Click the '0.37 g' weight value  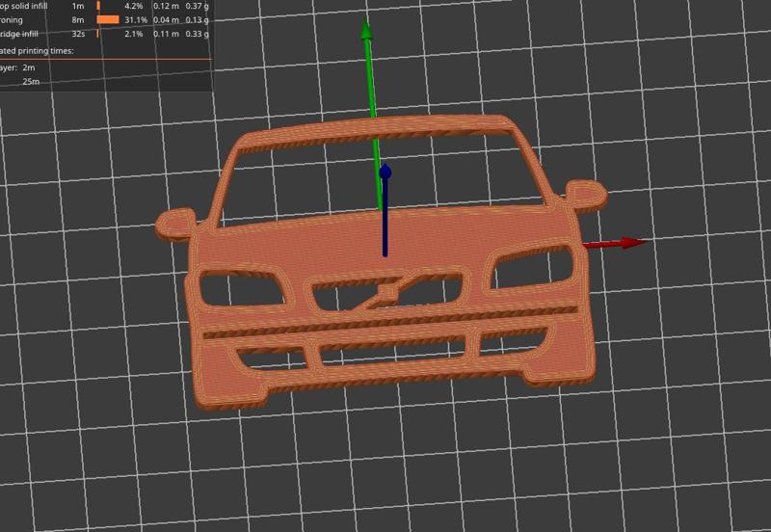coord(197,7)
